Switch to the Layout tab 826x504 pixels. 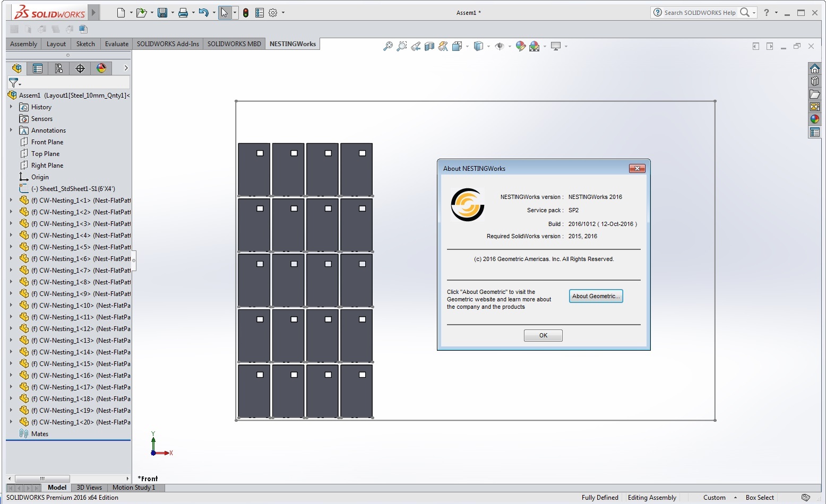point(56,44)
